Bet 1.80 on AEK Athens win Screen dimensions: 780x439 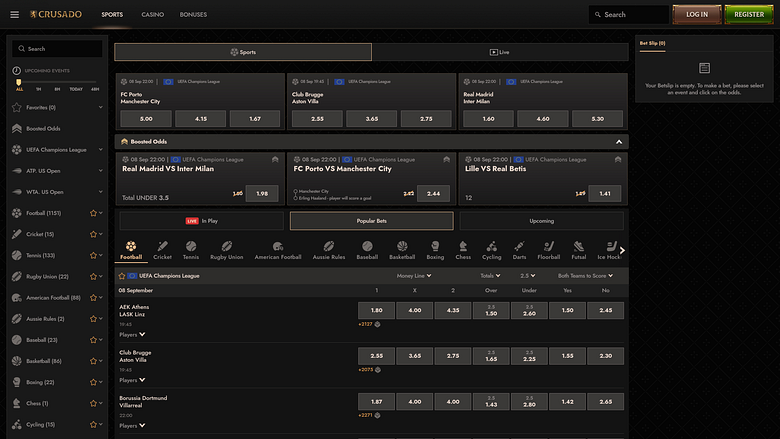click(x=377, y=310)
